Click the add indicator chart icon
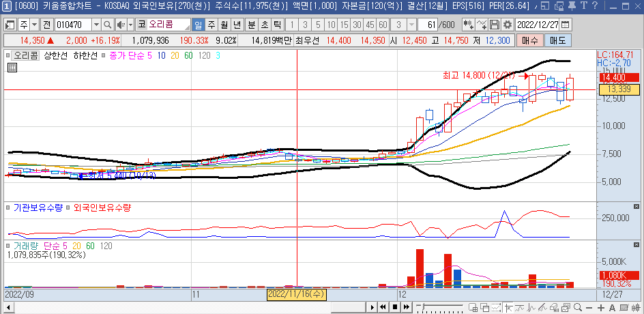This screenshot has width=644, height=314. pos(468,25)
